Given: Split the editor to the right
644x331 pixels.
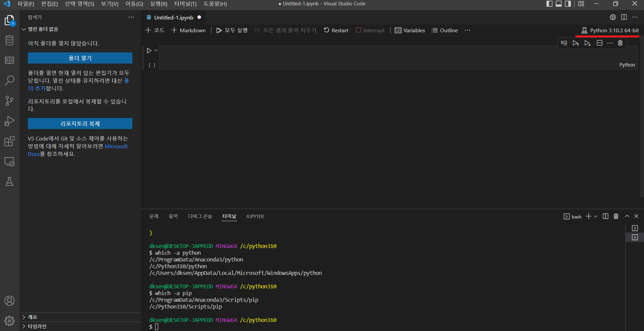Looking at the screenshot, I should click(624, 17).
